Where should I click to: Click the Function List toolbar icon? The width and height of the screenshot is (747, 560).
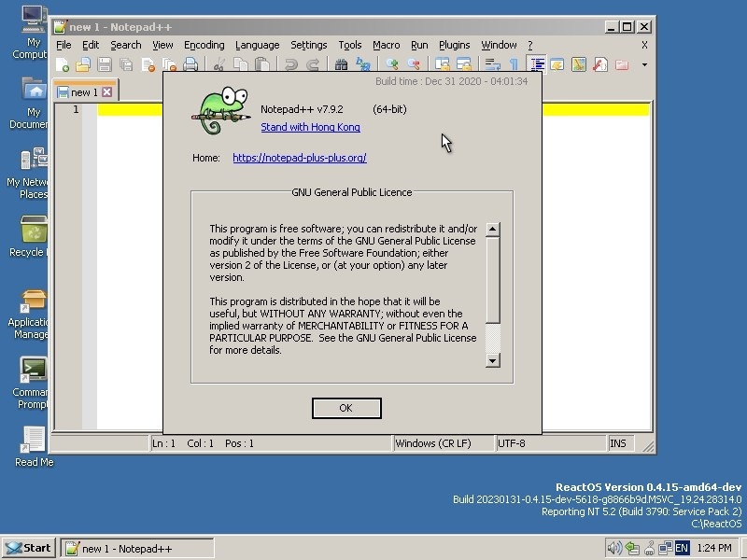(600, 64)
